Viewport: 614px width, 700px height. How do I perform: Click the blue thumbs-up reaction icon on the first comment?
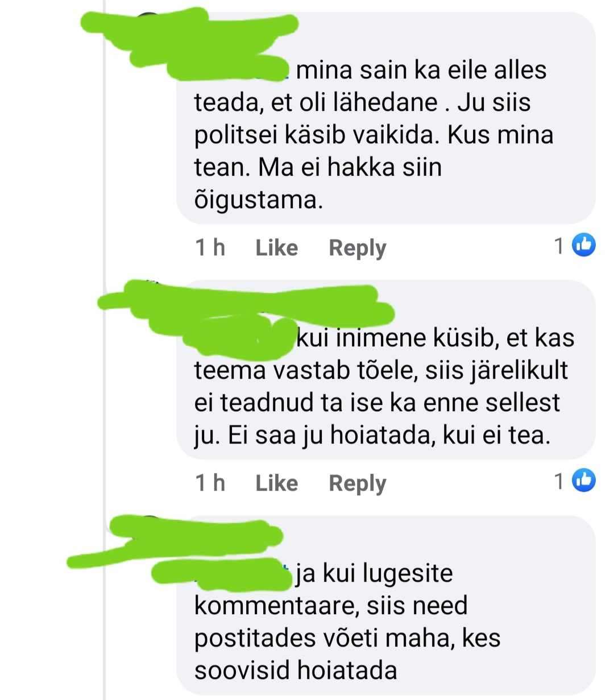pos(583,246)
